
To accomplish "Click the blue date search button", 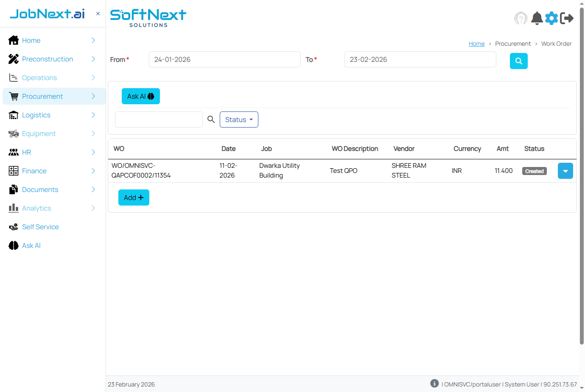I will (x=518, y=61).
